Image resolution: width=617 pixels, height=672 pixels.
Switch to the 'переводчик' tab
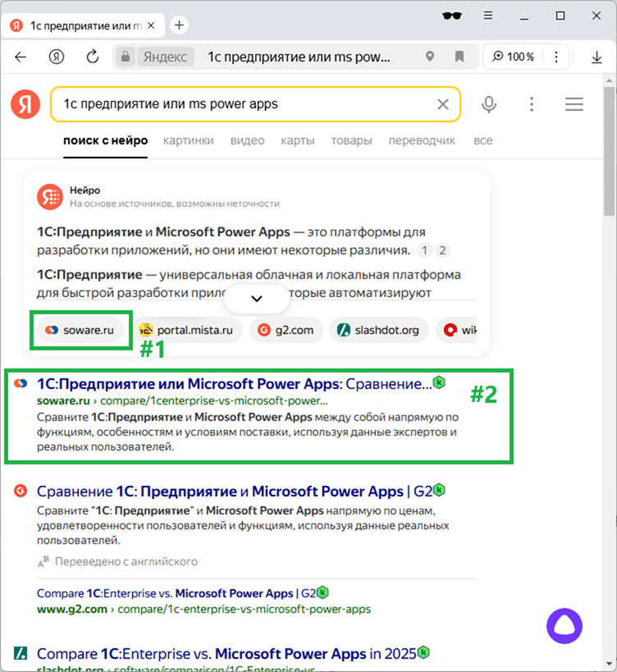tap(422, 140)
